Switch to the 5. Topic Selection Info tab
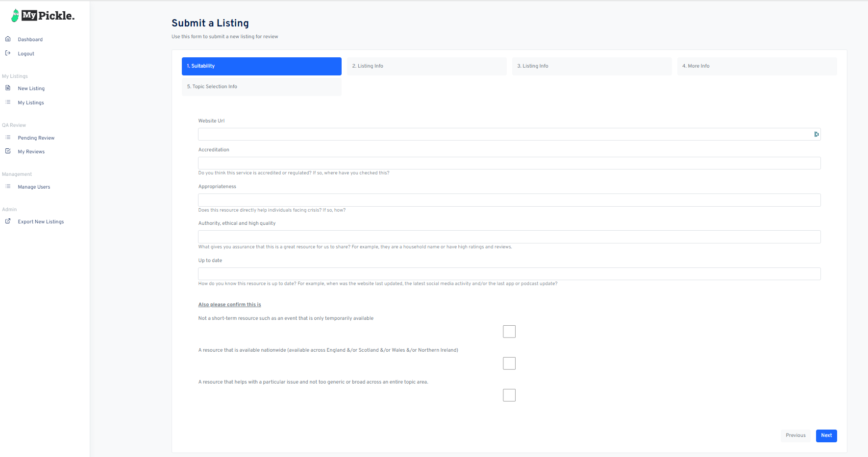This screenshot has width=868, height=457. tap(262, 87)
